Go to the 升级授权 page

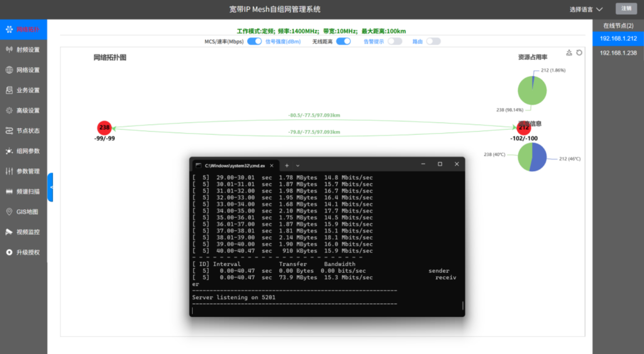(23, 252)
